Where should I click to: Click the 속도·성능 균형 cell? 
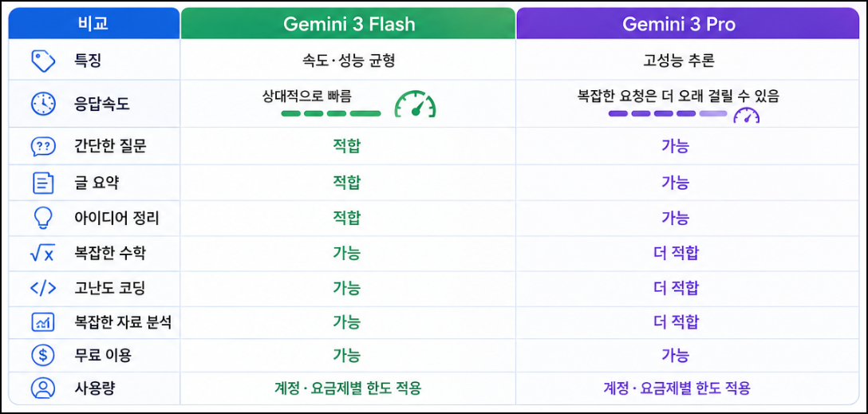coord(348,61)
